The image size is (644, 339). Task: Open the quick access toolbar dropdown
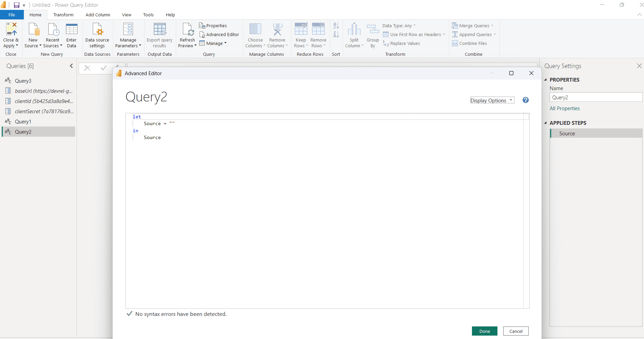24,5
